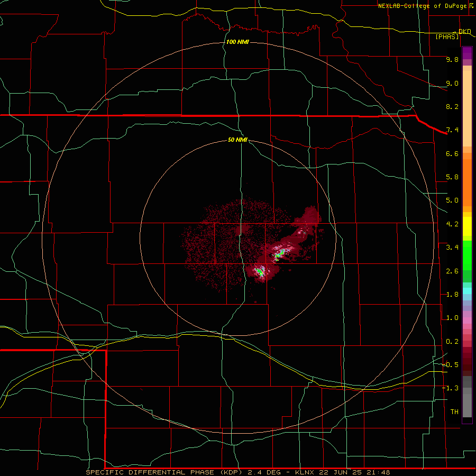Click the bright green band of the color scale
This screenshot has width=476, height=476.
coord(467,256)
